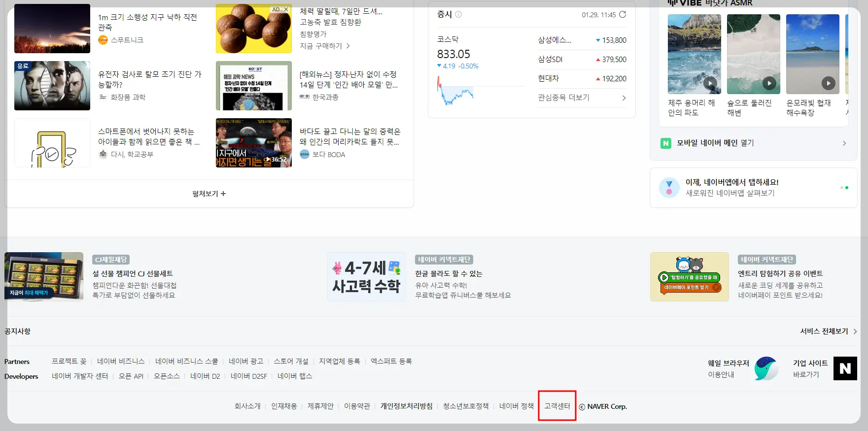Open the 유전자 검사 탈모 article thumbnail
Viewport: 868px width, 431px height.
click(x=52, y=86)
